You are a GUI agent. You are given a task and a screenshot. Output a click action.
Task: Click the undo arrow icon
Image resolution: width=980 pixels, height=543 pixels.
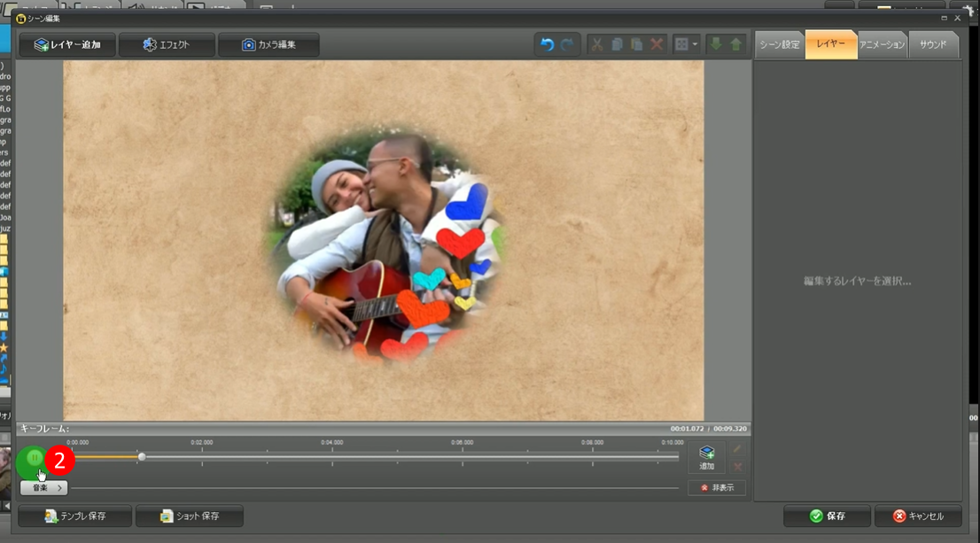click(547, 44)
